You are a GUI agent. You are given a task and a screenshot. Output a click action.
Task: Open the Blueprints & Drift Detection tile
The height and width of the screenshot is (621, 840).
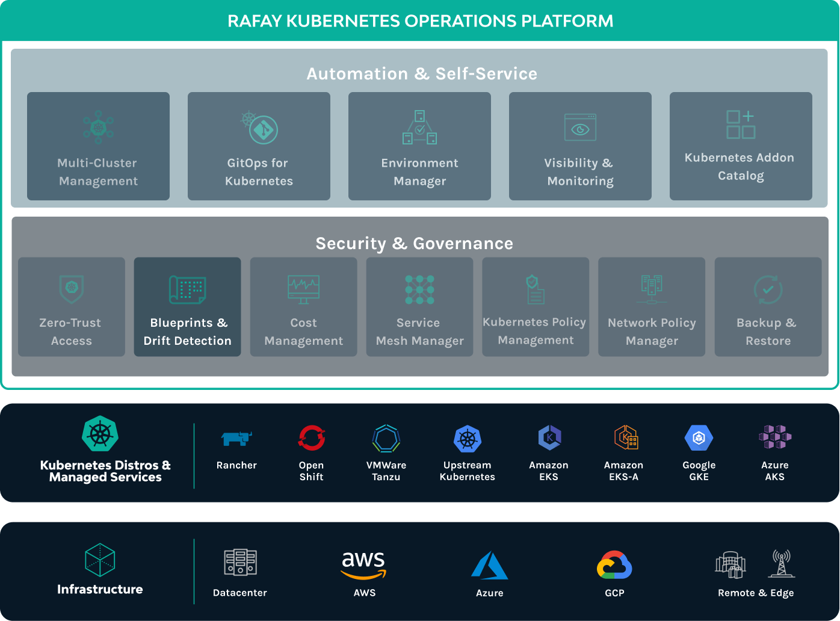pos(187,307)
